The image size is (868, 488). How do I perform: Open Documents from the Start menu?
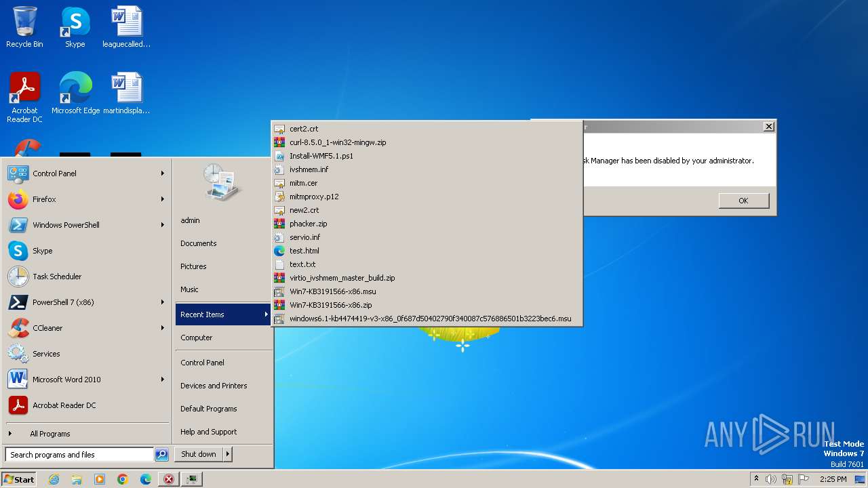point(223,243)
